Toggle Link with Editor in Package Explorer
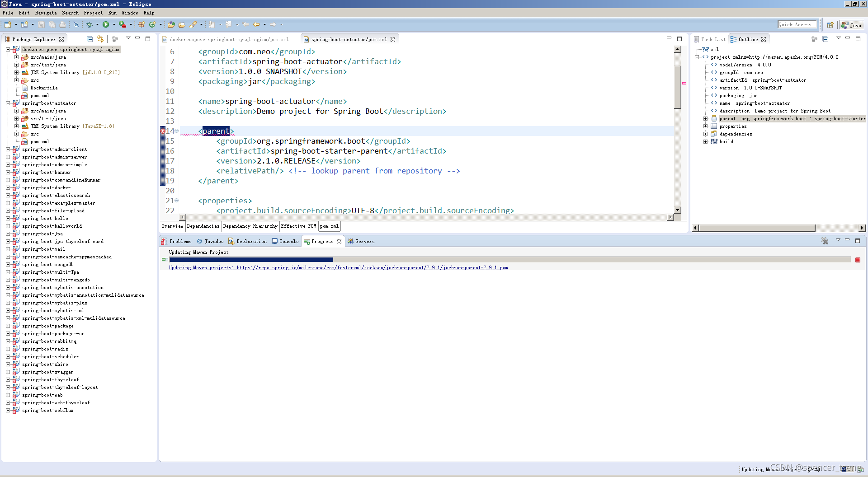Screen dimensions: 868x477 (x=100, y=39)
